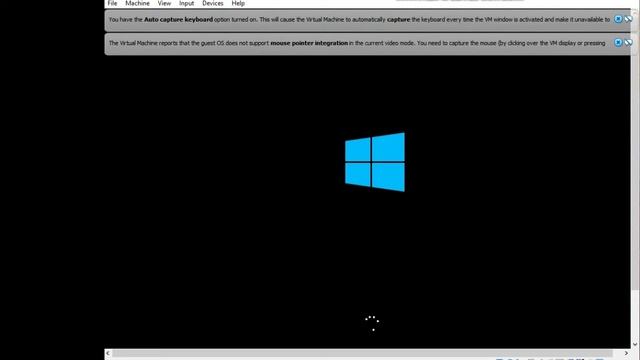Open the Machine menu

pyautogui.click(x=137, y=3)
